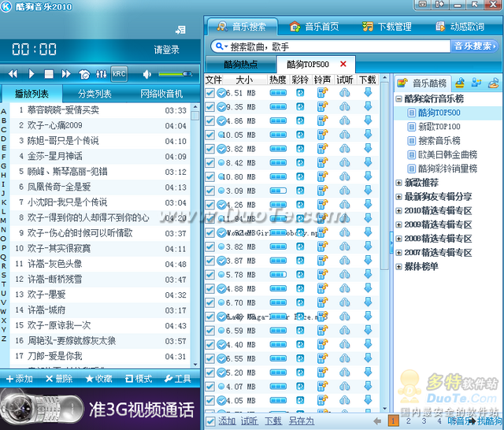Click the 删除 button under the playlist
This screenshot has width=504, height=430.
point(59,379)
